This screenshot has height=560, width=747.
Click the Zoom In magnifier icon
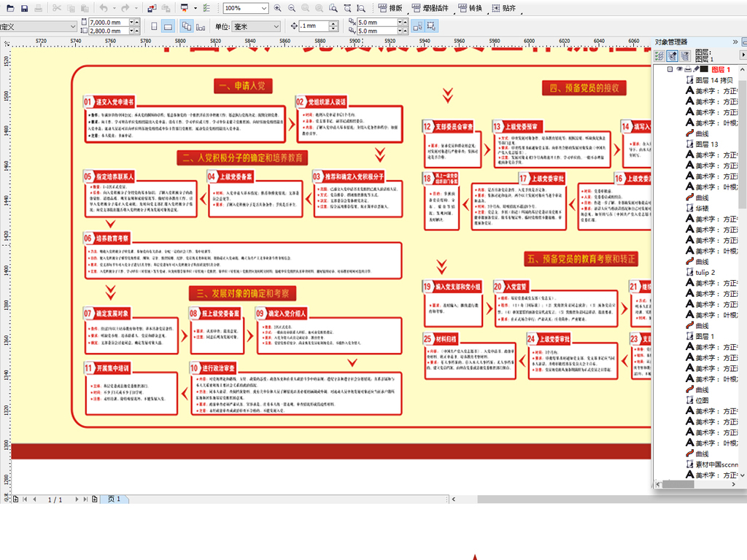pos(278,8)
